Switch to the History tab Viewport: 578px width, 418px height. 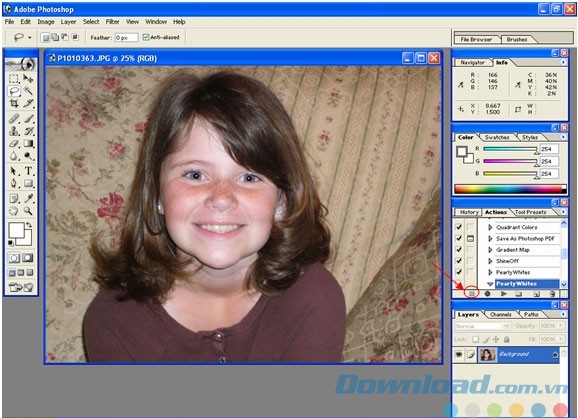point(469,212)
